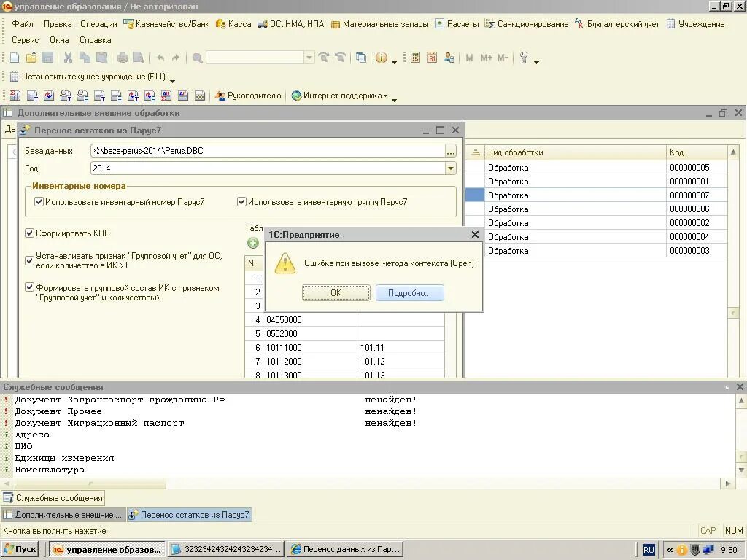Viewport: 747px width, 560px height.
Task: Open the Интернет-поддержка dropdown
Action: pos(339,96)
